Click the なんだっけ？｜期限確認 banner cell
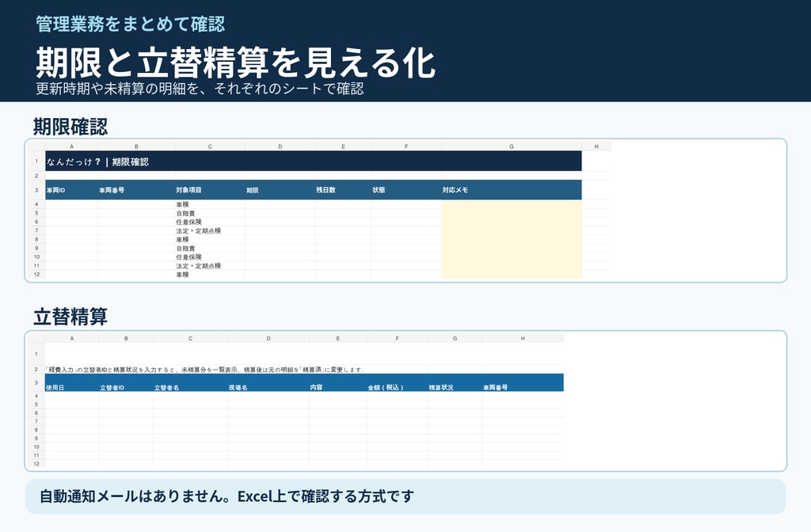The image size is (811, 532). pos(314,161)
